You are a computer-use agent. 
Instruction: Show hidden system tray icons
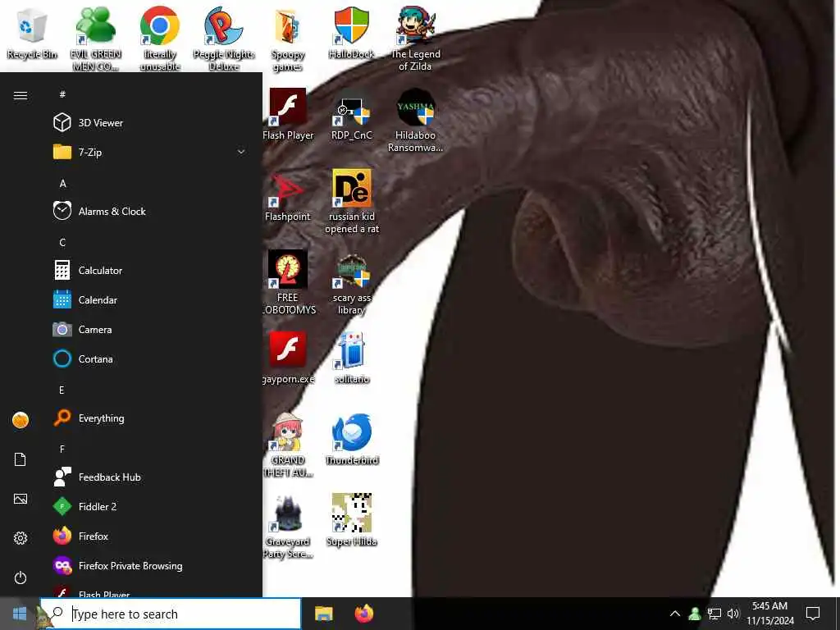(x=675, y=614)
